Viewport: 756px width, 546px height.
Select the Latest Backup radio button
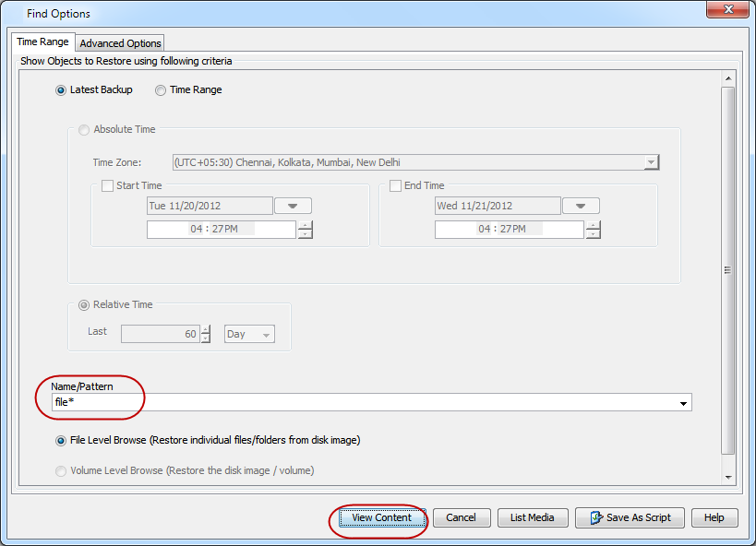pyautogui.click(x=62, y=90)
